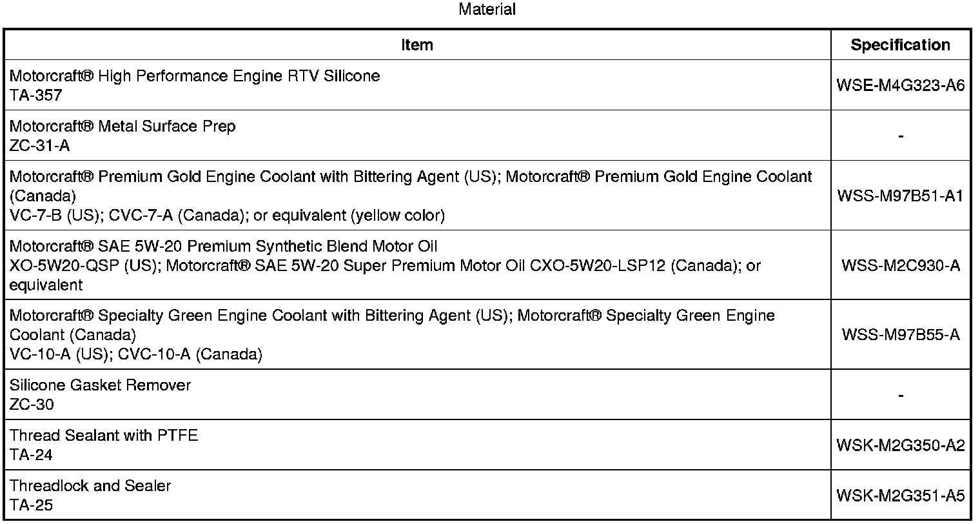The image size is (980, 524).
Task: Select the Premium Gold Engine Coolant item
Action: click(x=410, y=177)
